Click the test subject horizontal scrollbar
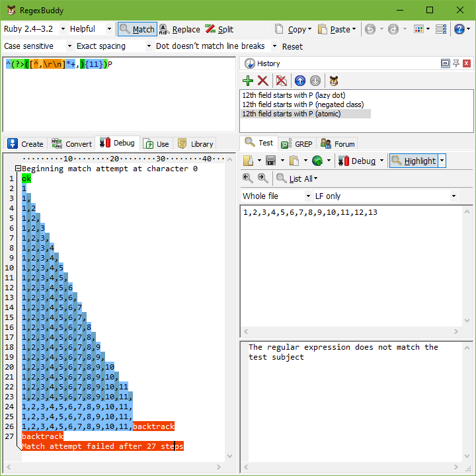The image size is (476, 476). [351, 331]
